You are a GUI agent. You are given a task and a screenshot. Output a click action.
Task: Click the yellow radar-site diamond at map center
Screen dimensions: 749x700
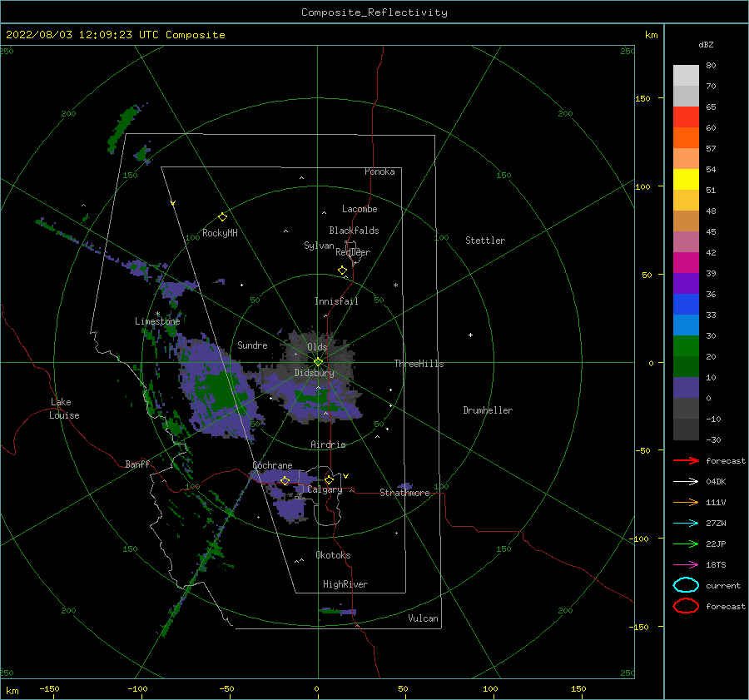tap(318, 362)
